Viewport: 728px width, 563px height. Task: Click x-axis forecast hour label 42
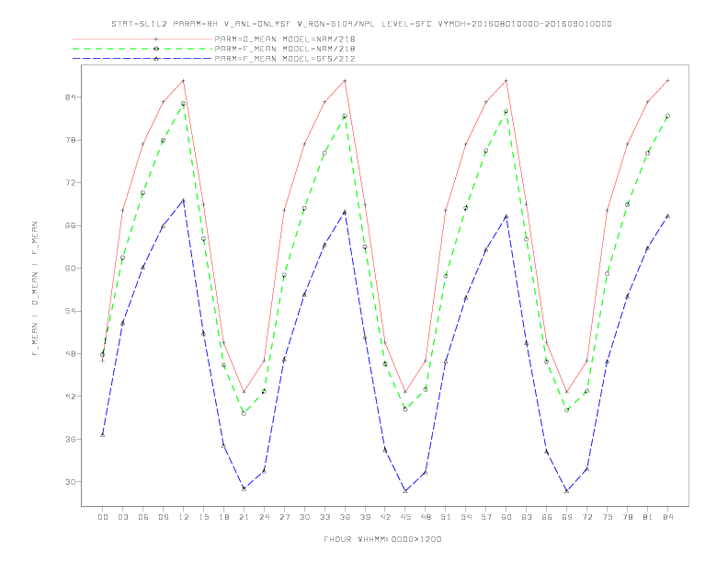click(x=385, y=517)
